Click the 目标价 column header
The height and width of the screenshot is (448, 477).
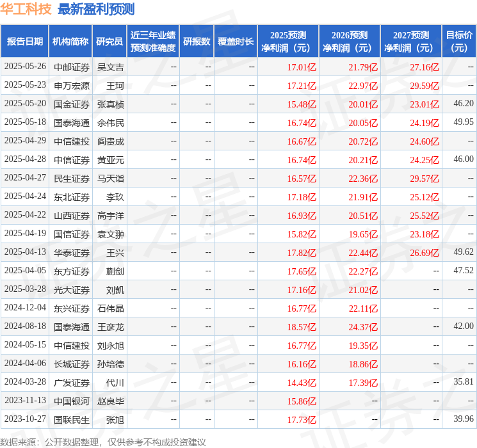click(459, 41)
